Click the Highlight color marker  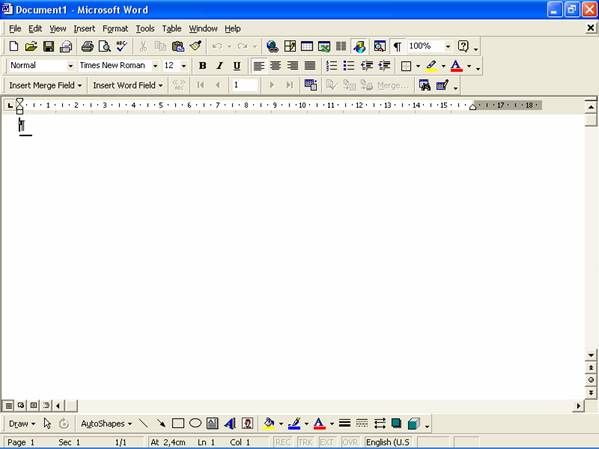click(x=431, y=66)
